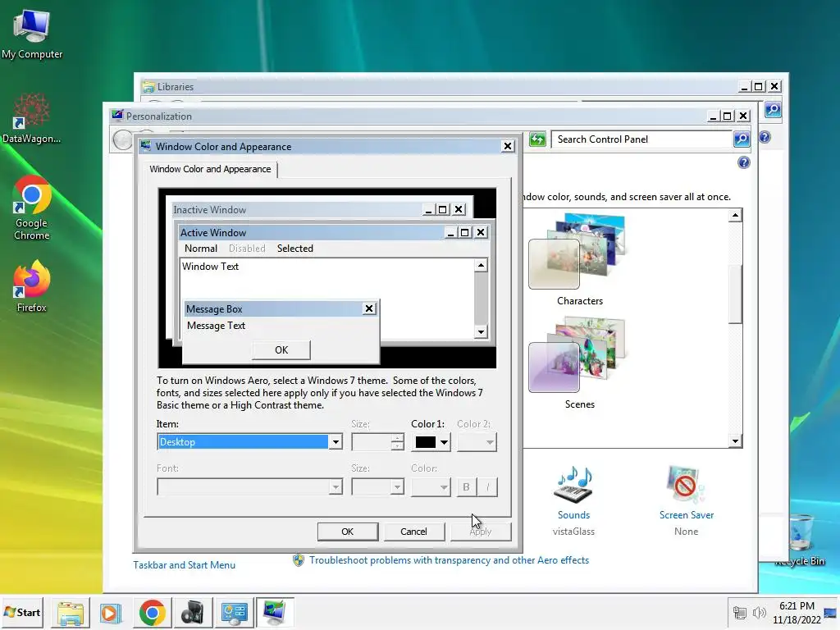Open Windows Explorer from the taskbar
Viewport: 840px width, 630px height.
pos(71,613)
